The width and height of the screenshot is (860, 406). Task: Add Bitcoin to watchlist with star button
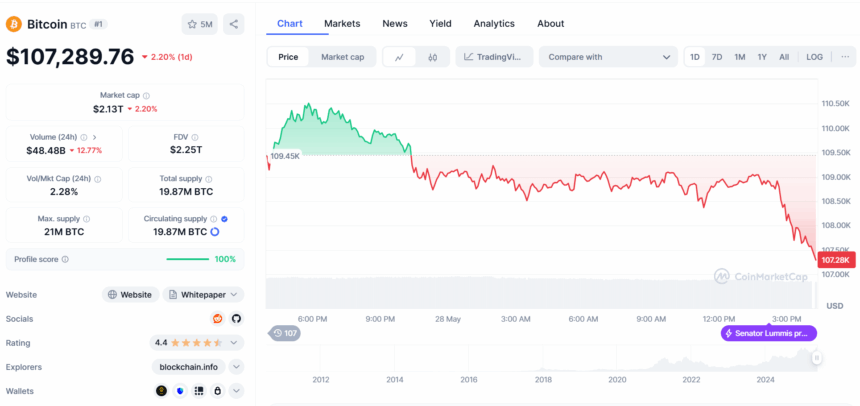click(x=200, y=24)
